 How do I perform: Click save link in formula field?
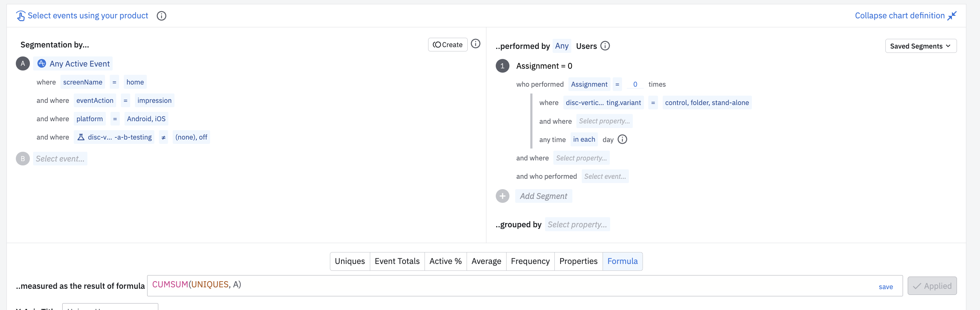click(x=885, y=287)
